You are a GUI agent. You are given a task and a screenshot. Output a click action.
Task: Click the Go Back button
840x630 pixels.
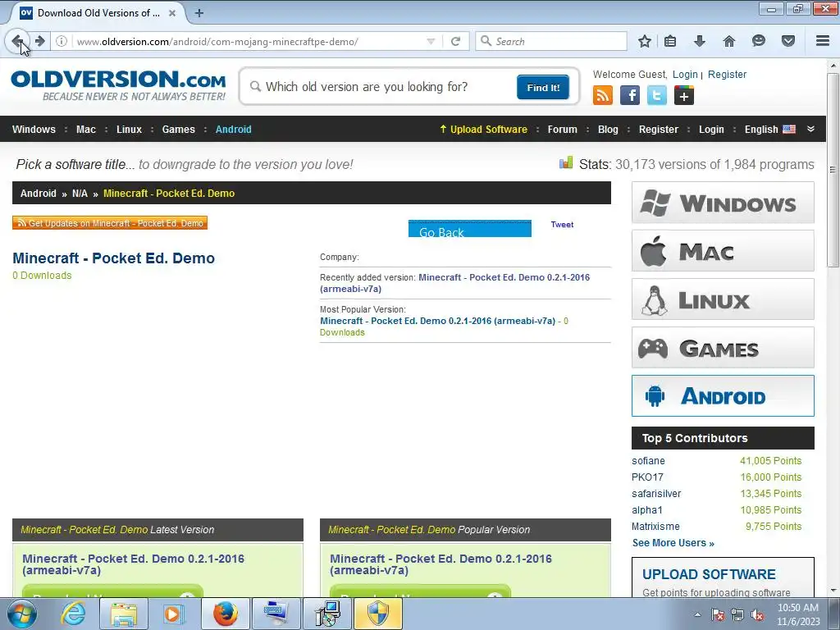pyautogui.click(x=470, y=229)
